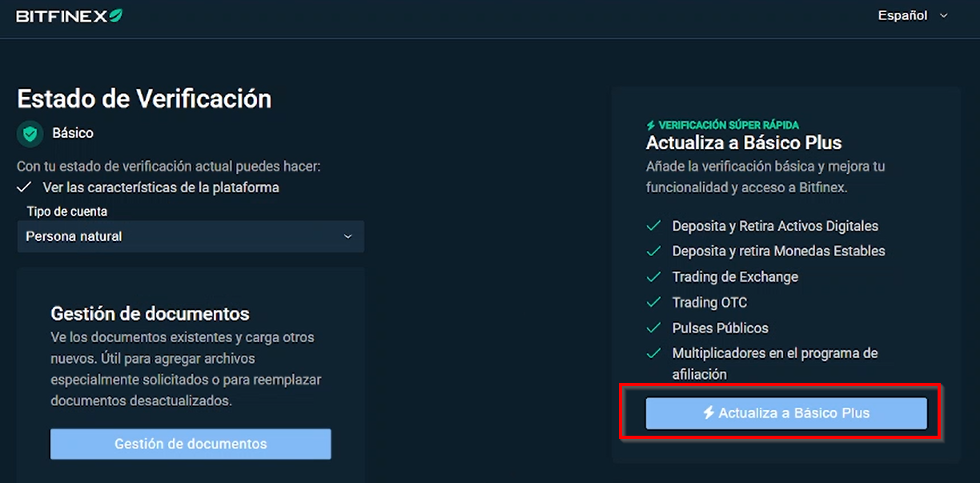Screen dimensions: 980x483
Task: Click the checkmark beside Deposita y retira Monedas Estables
Action: point(654,251)
